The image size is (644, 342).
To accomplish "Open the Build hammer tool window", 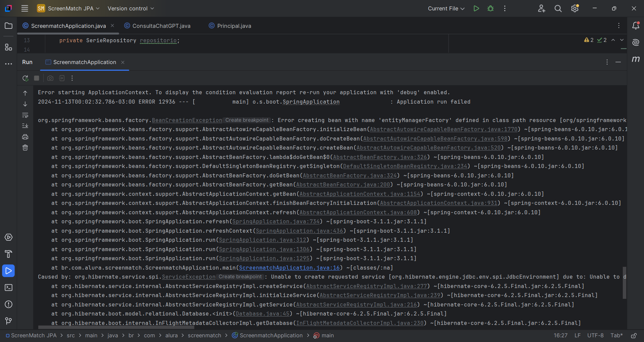I will [x=8, y=254].
